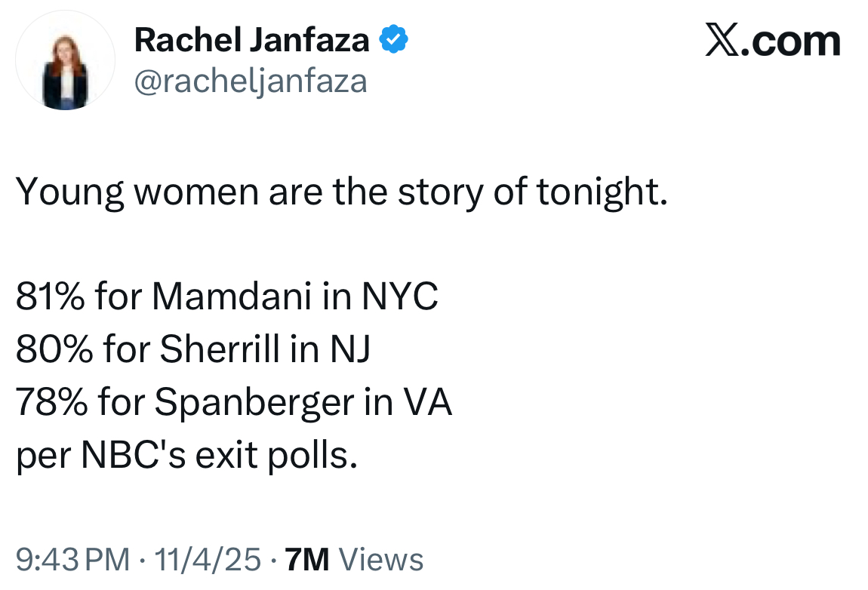Click the X logo in the watermark
Viewport: 868px width, 590px height.
point(722,40)
